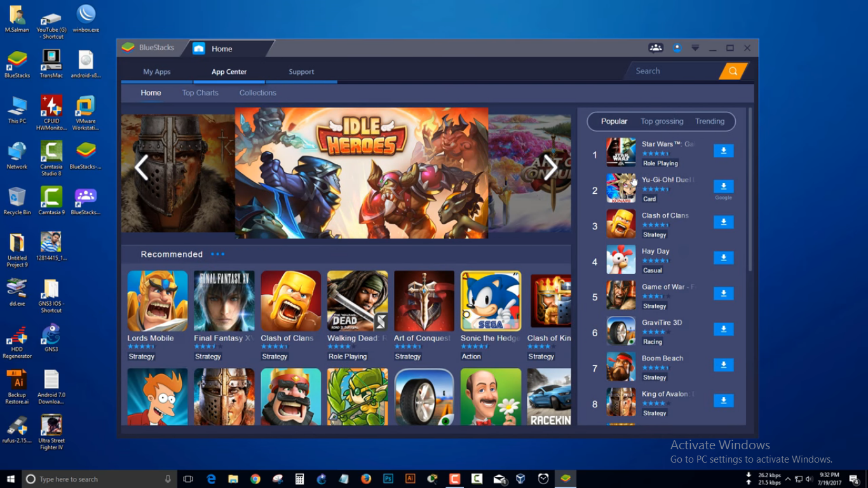Show hidden tray icons chevron
This screenshot has width=868, height=488.
point(788,479)
